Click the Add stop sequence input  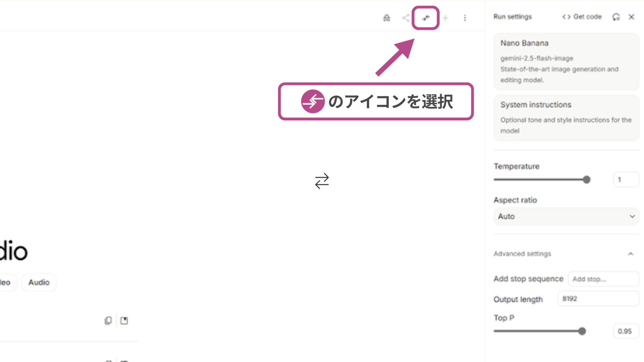tap(603, 279)
